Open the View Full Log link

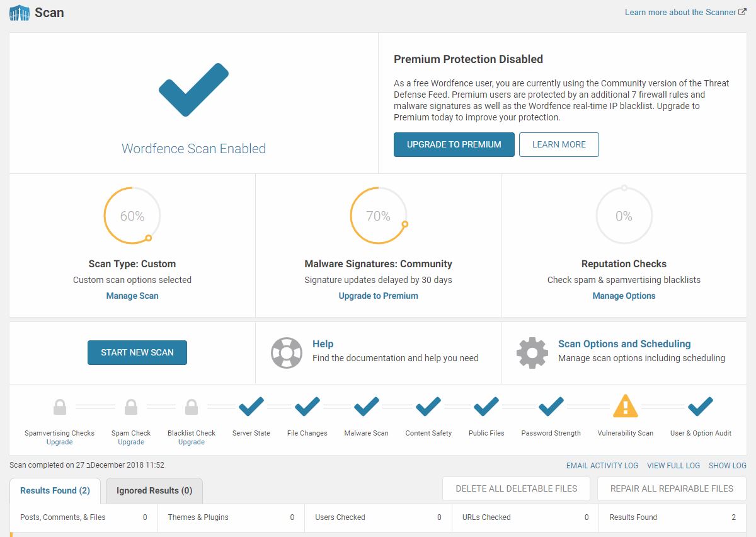click(x=673, y=466)
